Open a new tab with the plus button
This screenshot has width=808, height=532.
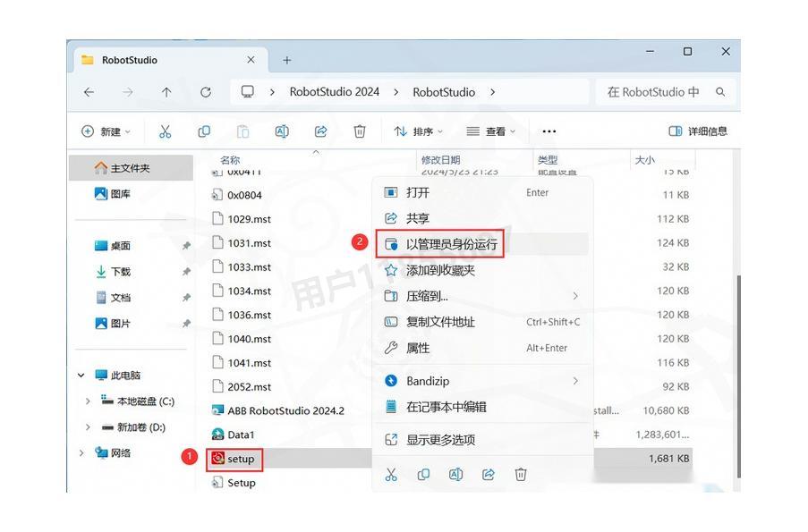tap(287, 60)
